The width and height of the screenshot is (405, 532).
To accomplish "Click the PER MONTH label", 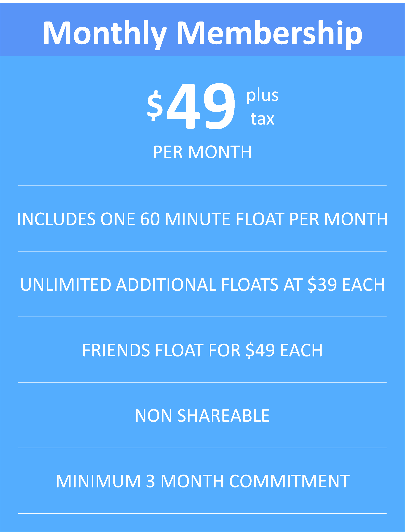I will pyautogui.click(x=202, y=152).
